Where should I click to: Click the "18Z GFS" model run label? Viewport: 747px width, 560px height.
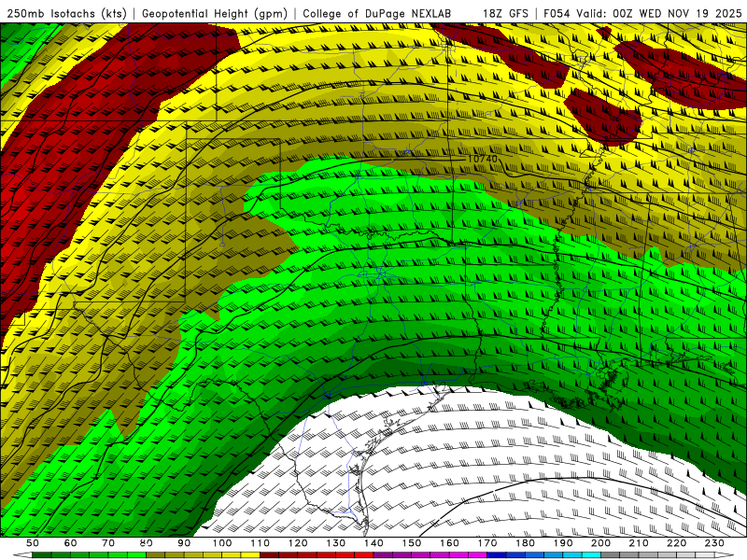(505, 14)
